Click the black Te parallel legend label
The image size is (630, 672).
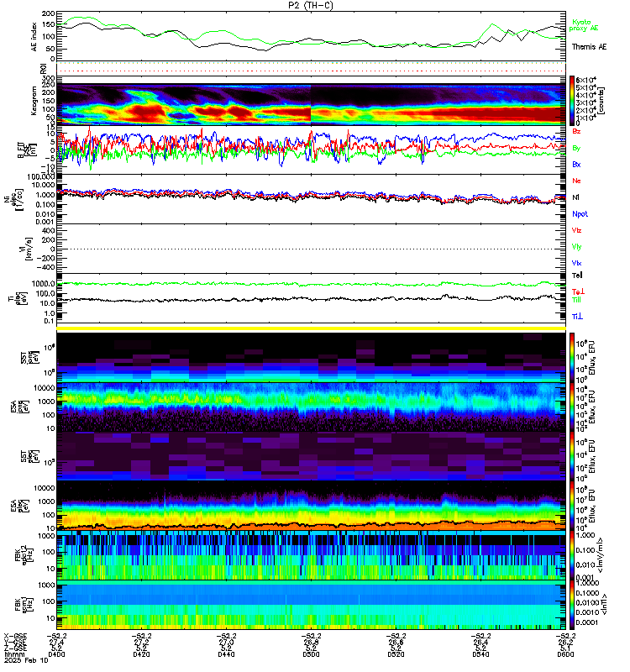[577, 276]
